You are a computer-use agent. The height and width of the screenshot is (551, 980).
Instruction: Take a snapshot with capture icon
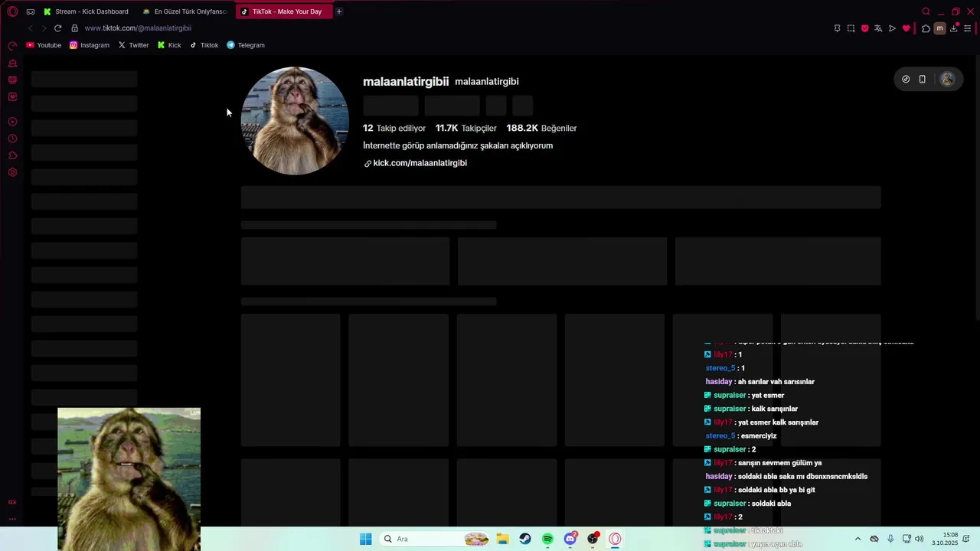pyautogui.click(x=851, y=28)
